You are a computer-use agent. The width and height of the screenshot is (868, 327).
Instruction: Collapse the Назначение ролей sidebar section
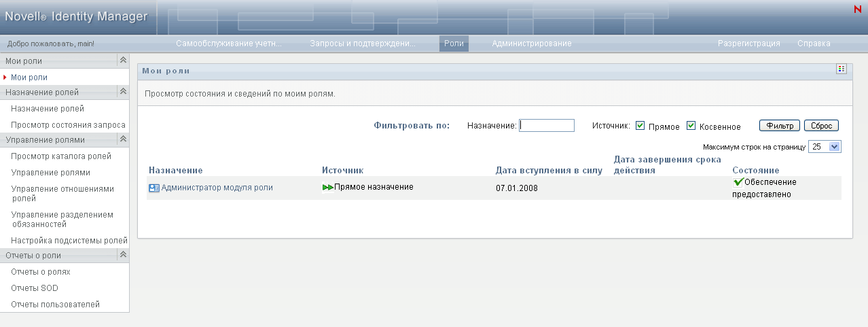(x=123, y=92)
